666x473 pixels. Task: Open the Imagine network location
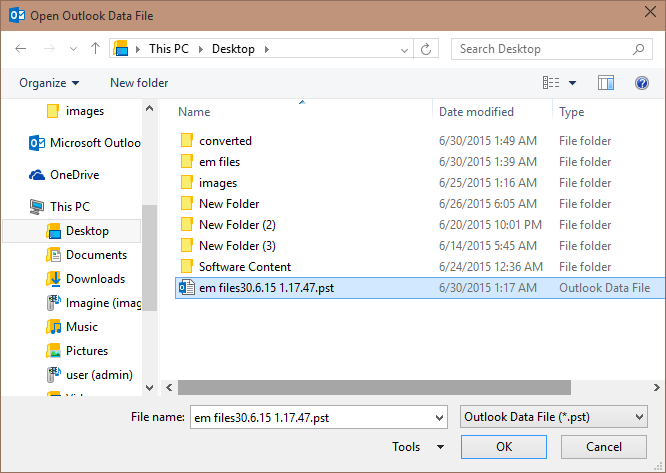click(93, 303)
